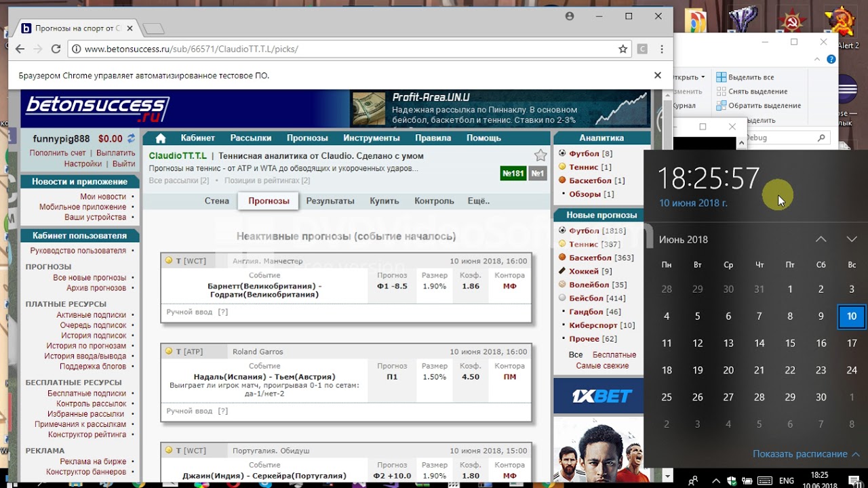The height and width of the screenshot is (488, 868).
Task: Bookmark page with Chrome star icon
Action: click(623, 49)
